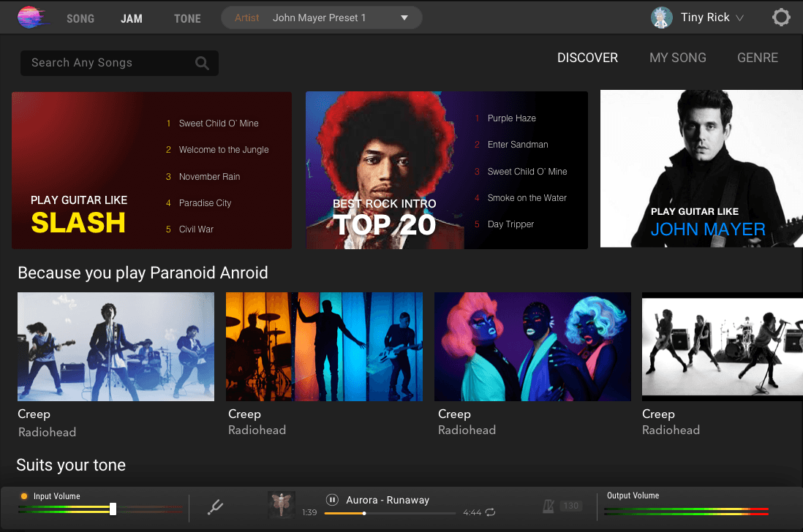Image resolution: width=803 pixels, height=532 pixels.
Task: Click the Input Volume slider handle
Action: point(113,509)
